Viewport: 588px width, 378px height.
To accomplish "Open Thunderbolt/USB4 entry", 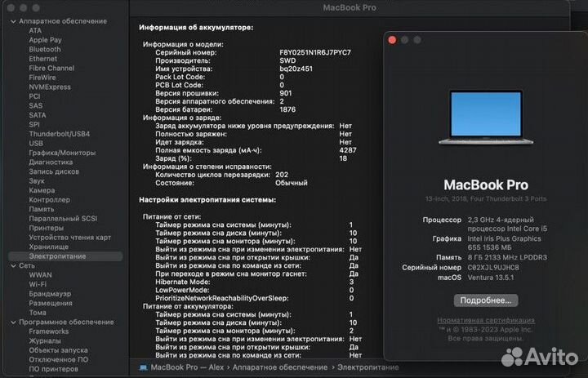I will click(x=60, y=134).
